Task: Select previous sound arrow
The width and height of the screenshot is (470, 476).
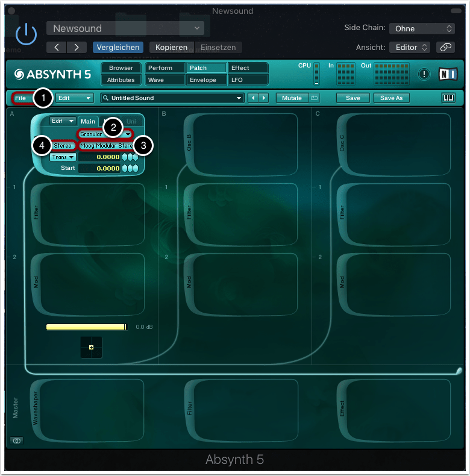Action: click(x=253, y=98)
